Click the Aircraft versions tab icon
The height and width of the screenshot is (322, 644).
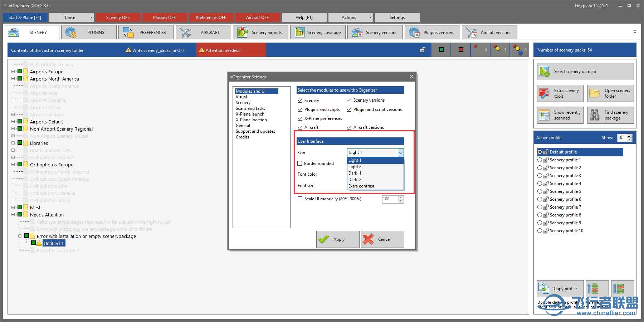tap(472, 32)
